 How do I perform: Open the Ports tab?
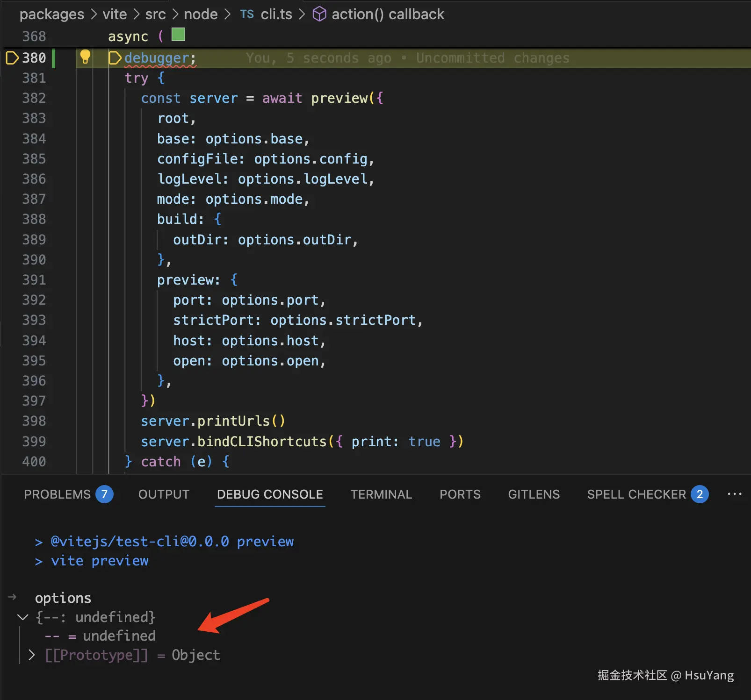pos(460,494)
